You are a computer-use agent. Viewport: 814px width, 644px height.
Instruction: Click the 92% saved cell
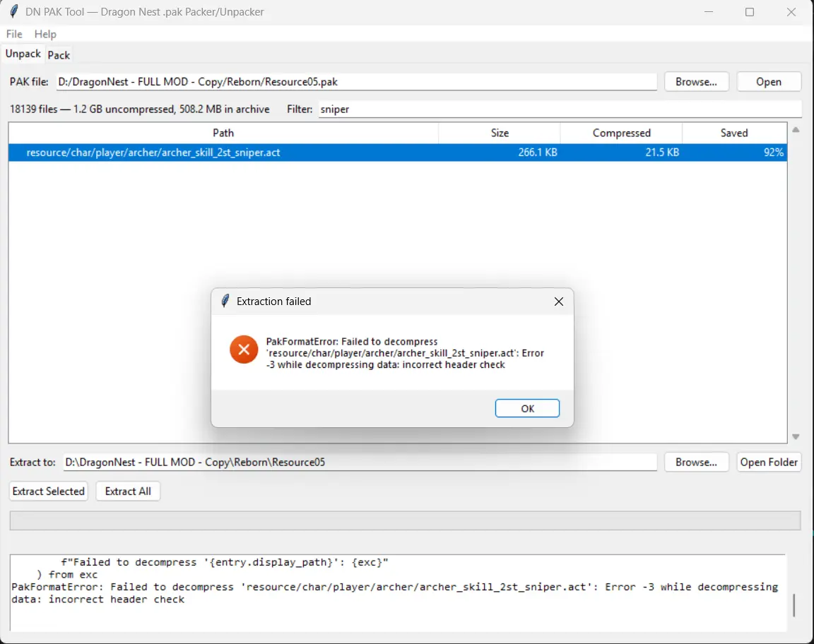(774, 153)
